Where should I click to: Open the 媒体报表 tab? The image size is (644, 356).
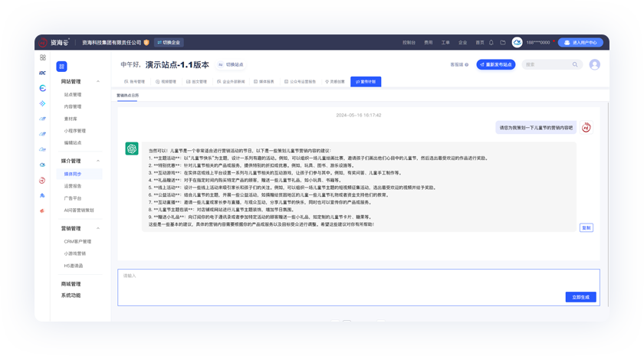click(x=264, y=81)
